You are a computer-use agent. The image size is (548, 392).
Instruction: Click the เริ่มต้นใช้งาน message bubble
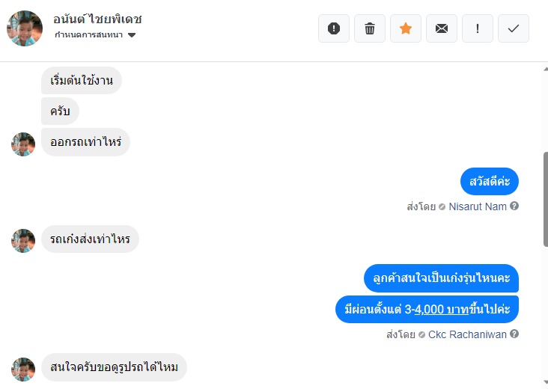click(82, 80)
